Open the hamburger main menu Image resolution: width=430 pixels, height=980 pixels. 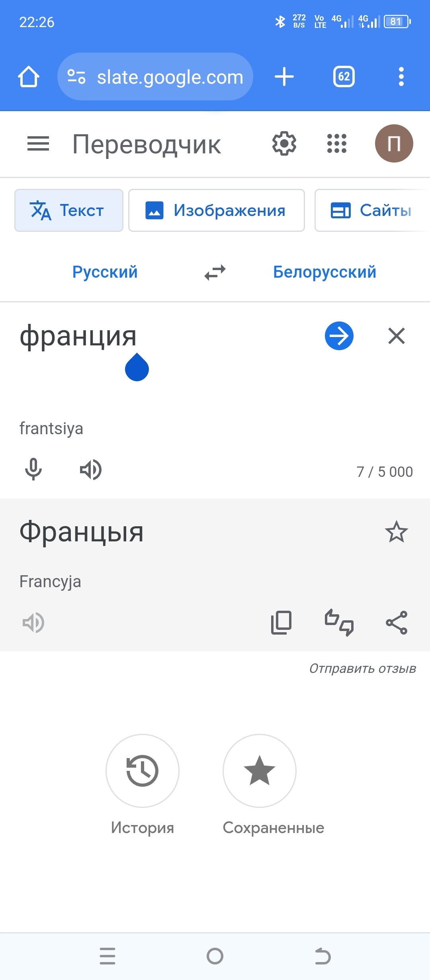(x=38, y=144)
